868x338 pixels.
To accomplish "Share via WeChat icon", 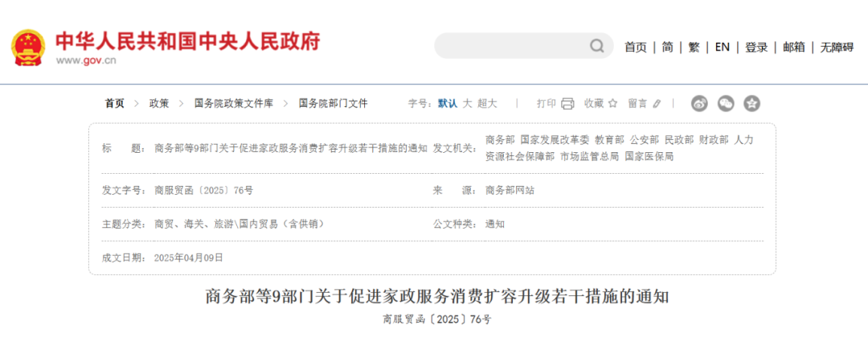I will point(726,103).
